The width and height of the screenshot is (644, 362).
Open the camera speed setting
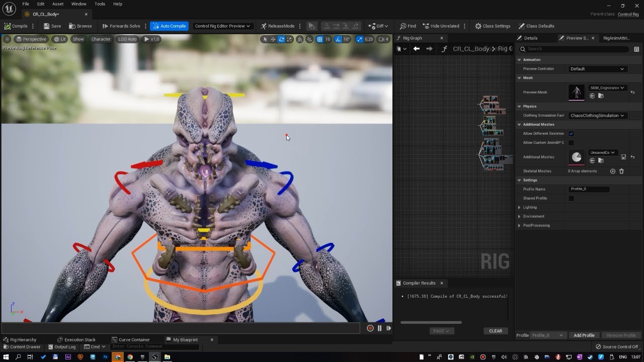pyautogui.click(x=383, y=39)
